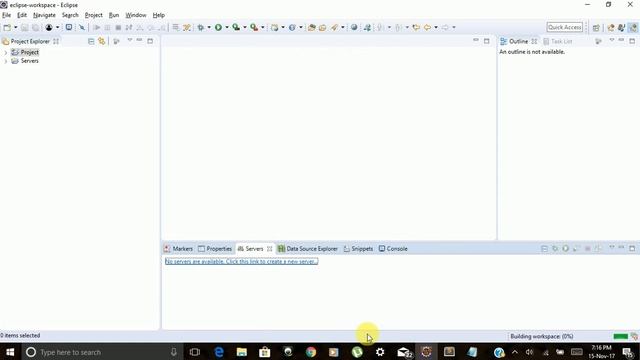
Task: Open Microsoft Edge from the taskbar
Action: tap(219, 352)
